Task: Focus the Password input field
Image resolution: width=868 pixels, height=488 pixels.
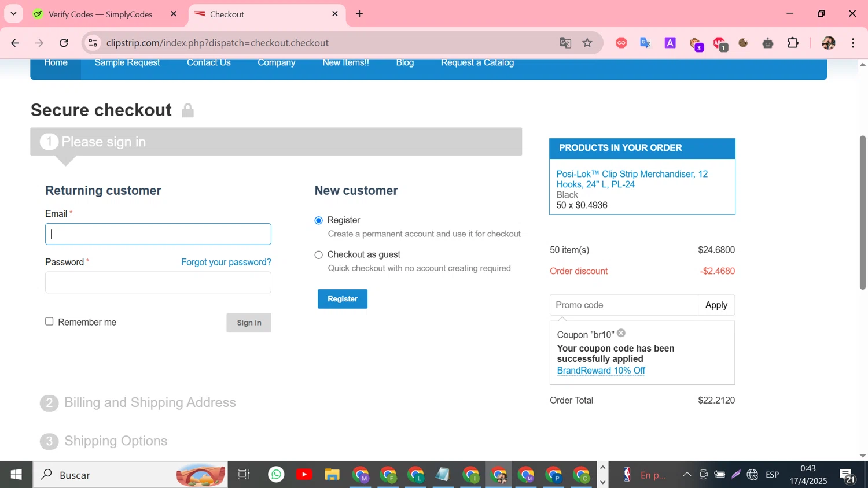Action: tap(158, 283)
